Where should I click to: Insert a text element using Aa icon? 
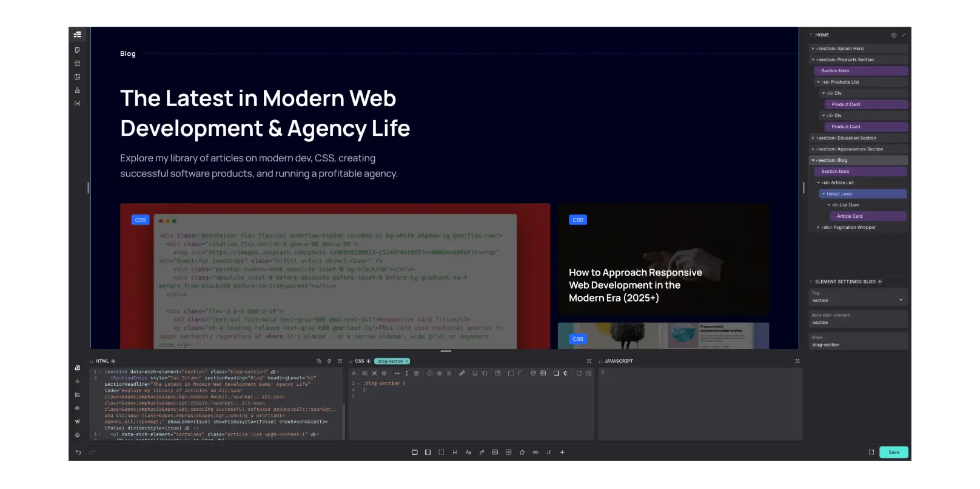pos(468,453)
